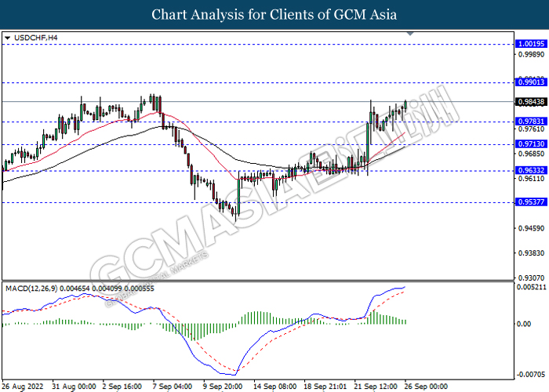Image resolution: width=549 pixels, height=392 pixels.
Task: Click the 18 Sep 21:01 time label
Action: [x=325, y=387]
